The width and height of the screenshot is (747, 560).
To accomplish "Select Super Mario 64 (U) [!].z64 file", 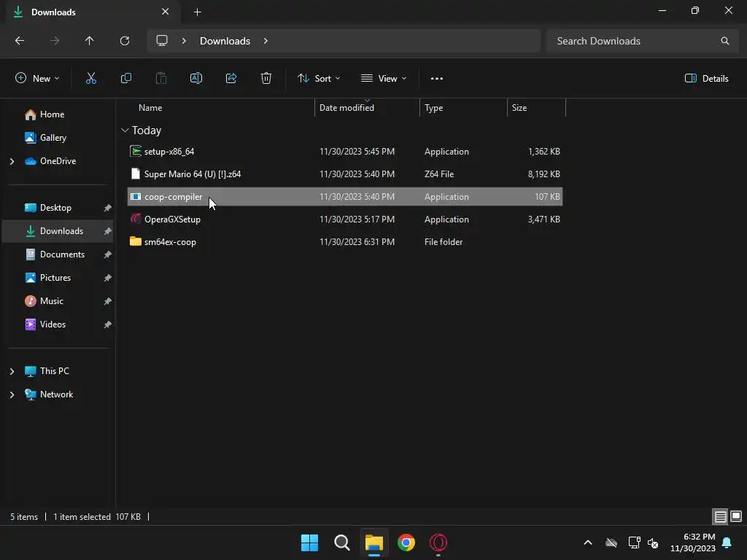I will (345, 174).
